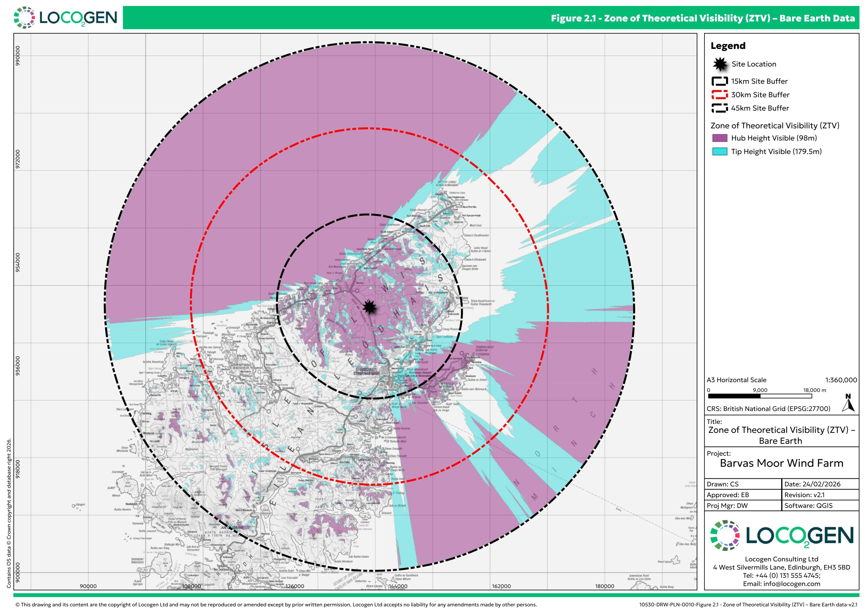Click 'Zone of Theoretical Visibility (ZTV)' legend heading

(775, 126)
